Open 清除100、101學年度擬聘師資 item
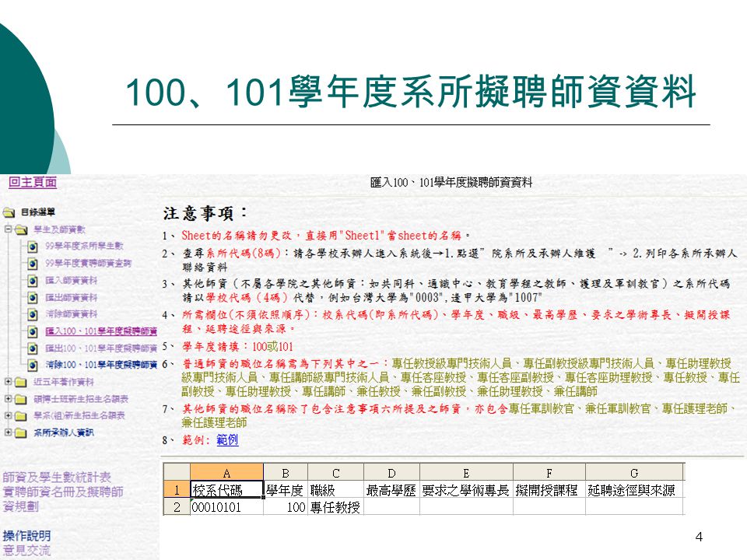Image resolution: width=747 pixels, height=560 pixels. 101,365
